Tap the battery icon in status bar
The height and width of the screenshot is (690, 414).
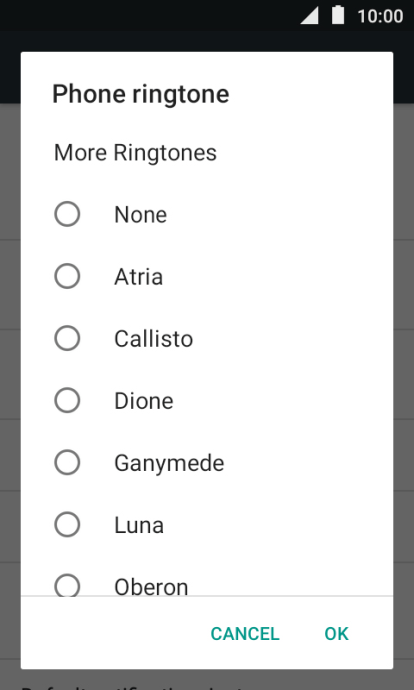[338, 15]
